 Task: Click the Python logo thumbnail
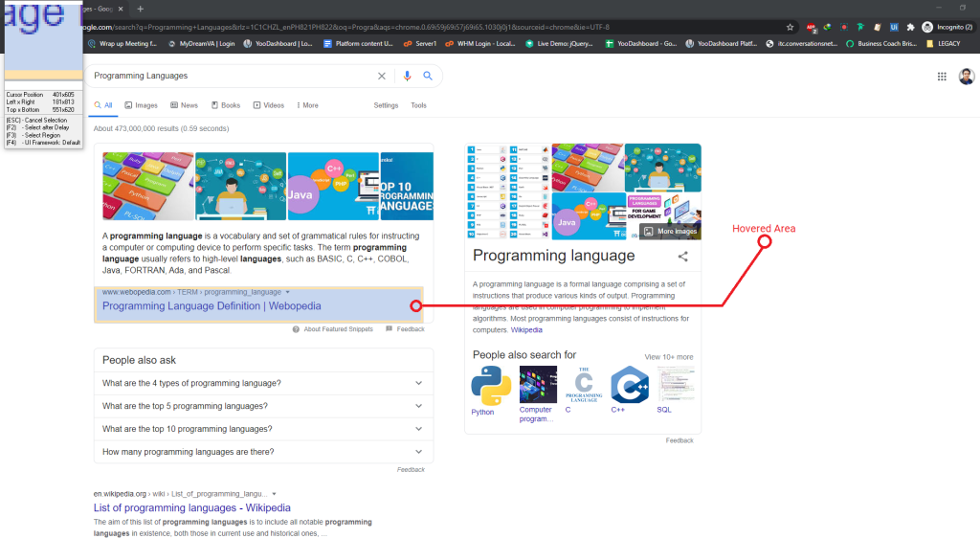coord(491,385)
